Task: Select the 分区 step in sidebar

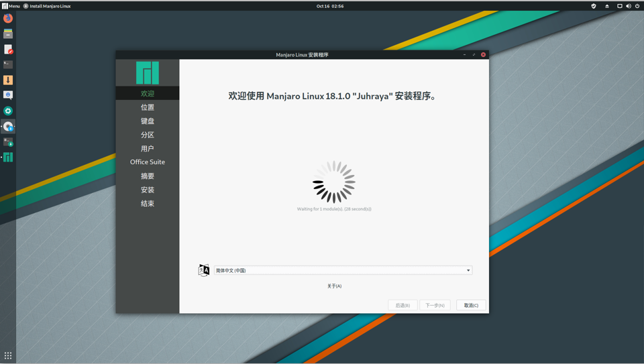Action: click(x=148, y=135)
